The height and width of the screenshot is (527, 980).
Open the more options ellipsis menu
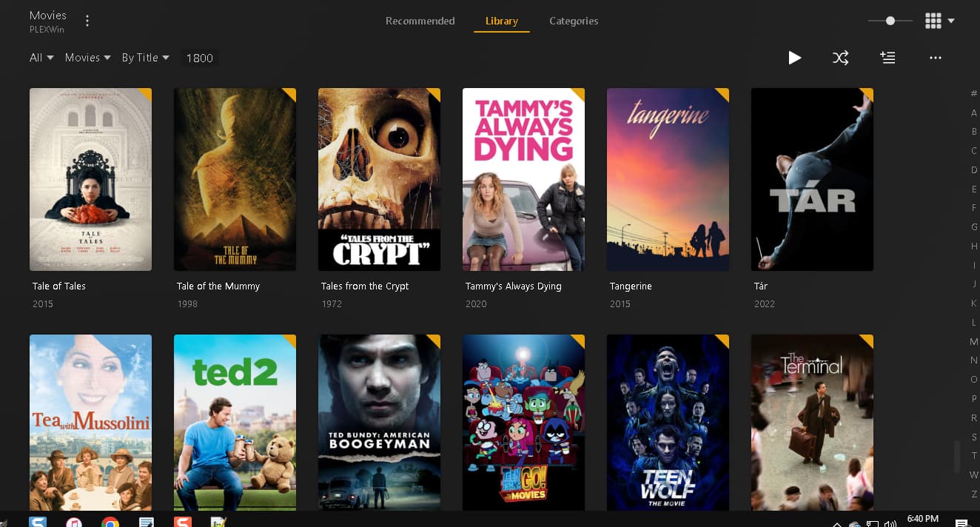pos(936,58)
